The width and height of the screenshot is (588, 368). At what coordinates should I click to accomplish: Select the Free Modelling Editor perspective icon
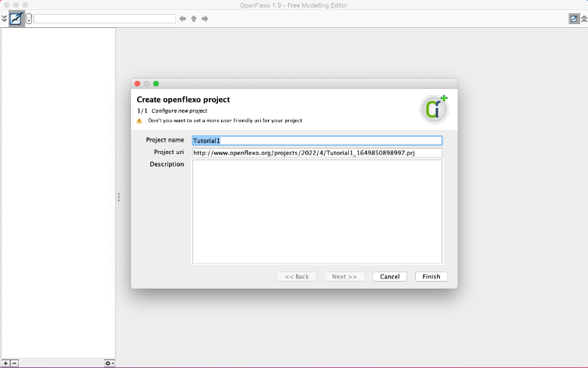pos(16,19)
